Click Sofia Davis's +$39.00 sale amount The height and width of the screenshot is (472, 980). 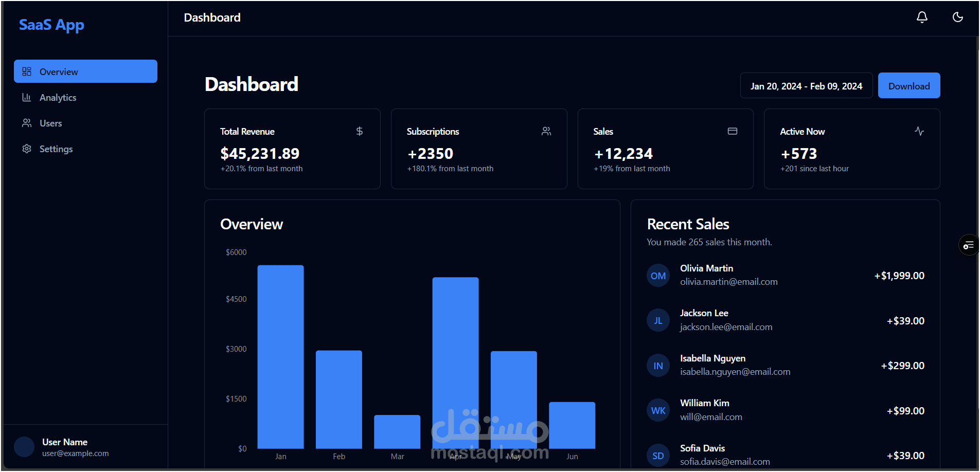click(906, 455)
